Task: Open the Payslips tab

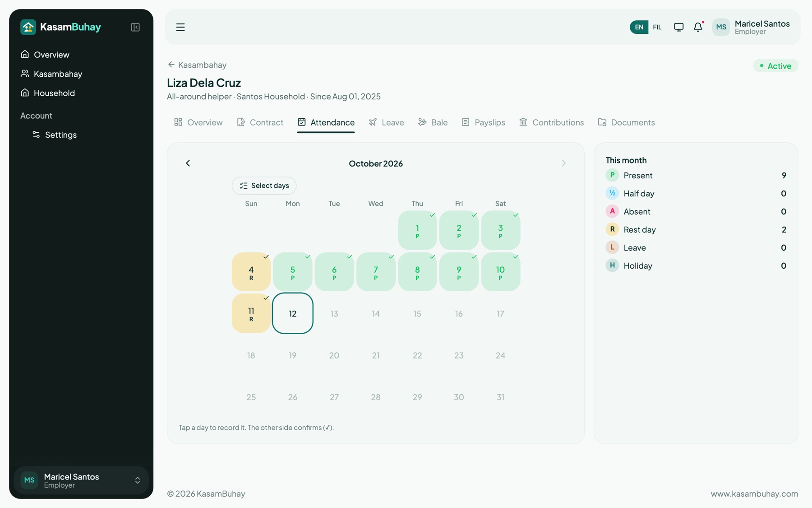Action: 483,122
